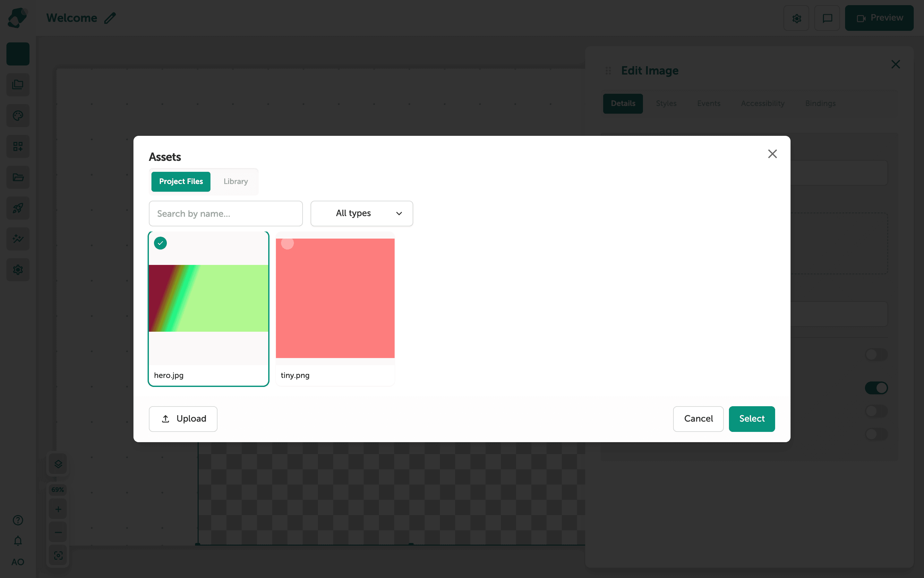Screen dimensions: 924x578
Task: Open the layers icon on canvas toolbar
Action: coord(58,464)
